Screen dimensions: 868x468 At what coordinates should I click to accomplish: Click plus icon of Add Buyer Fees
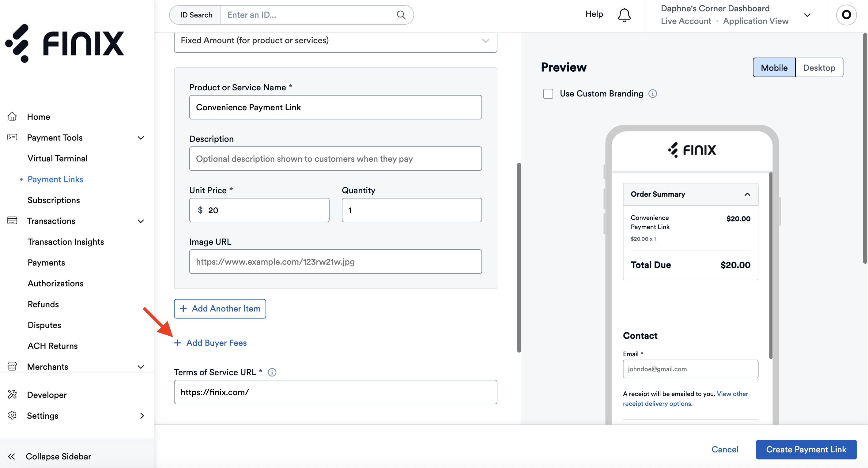(x=178, y=343)
